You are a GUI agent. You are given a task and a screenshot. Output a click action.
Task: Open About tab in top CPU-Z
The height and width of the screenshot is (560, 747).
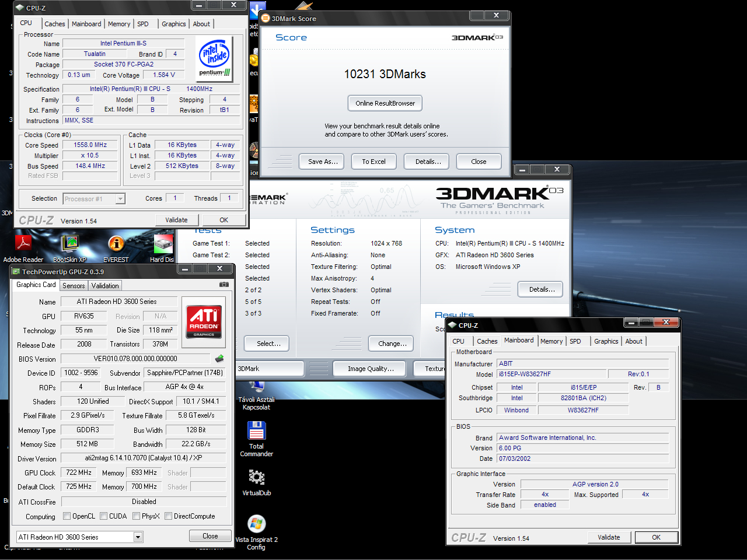pyautogui.click(x=201, y=24)
